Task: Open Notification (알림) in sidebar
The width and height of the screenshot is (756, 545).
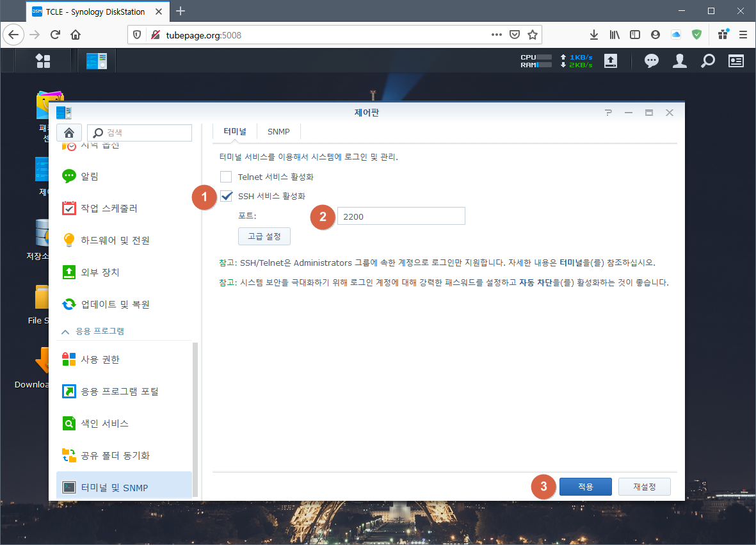Action: click(x=124, y=176)
